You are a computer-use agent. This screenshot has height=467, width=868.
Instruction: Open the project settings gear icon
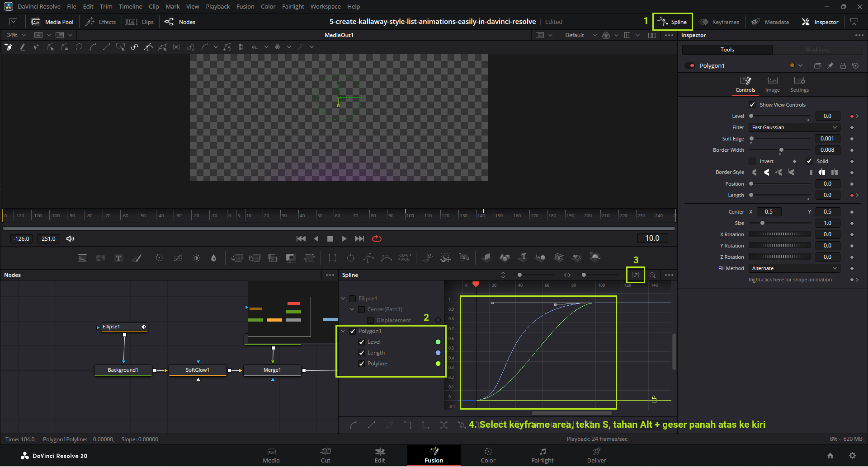point(852,456)
